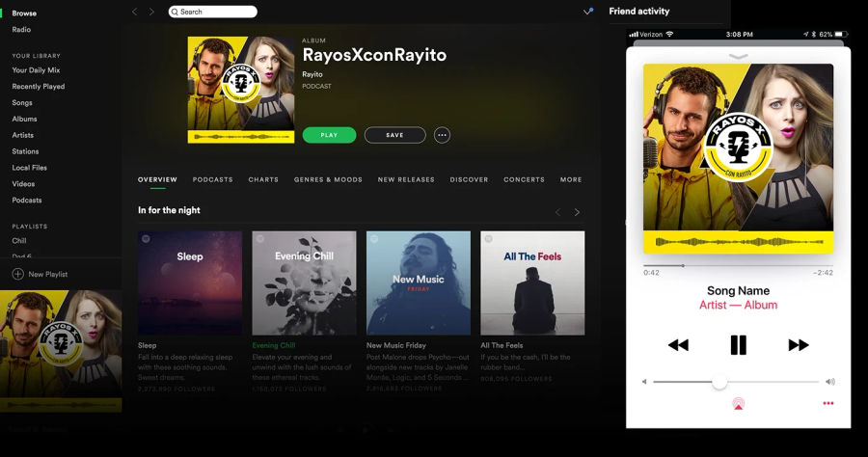Expand the More tab menu
This screenshot has width=868, height=457.
click(571, 180)
